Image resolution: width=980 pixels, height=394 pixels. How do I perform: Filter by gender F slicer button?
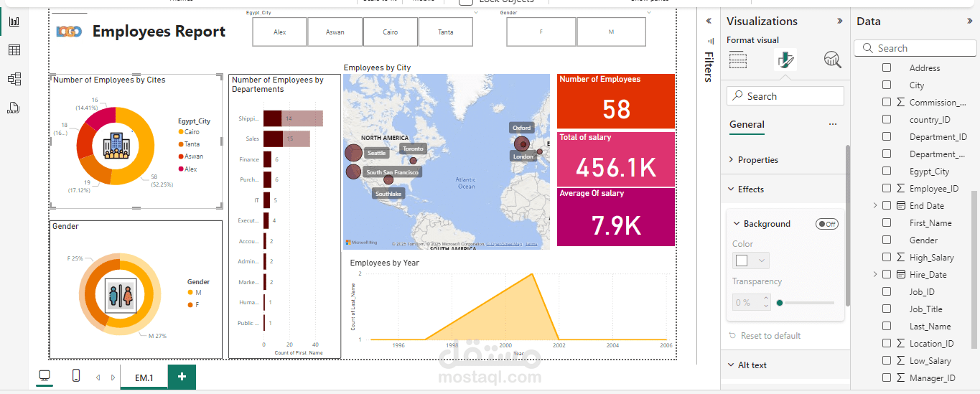541,32
